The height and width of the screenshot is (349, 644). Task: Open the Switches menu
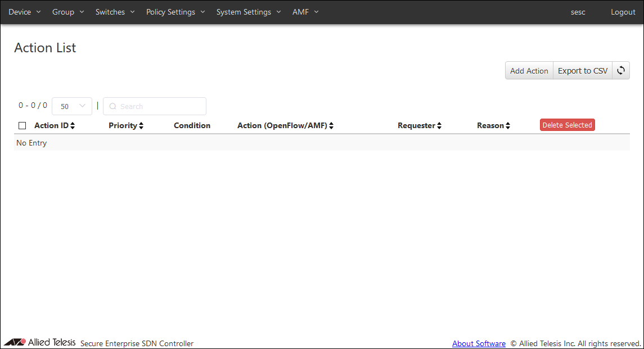coord(115,12)
